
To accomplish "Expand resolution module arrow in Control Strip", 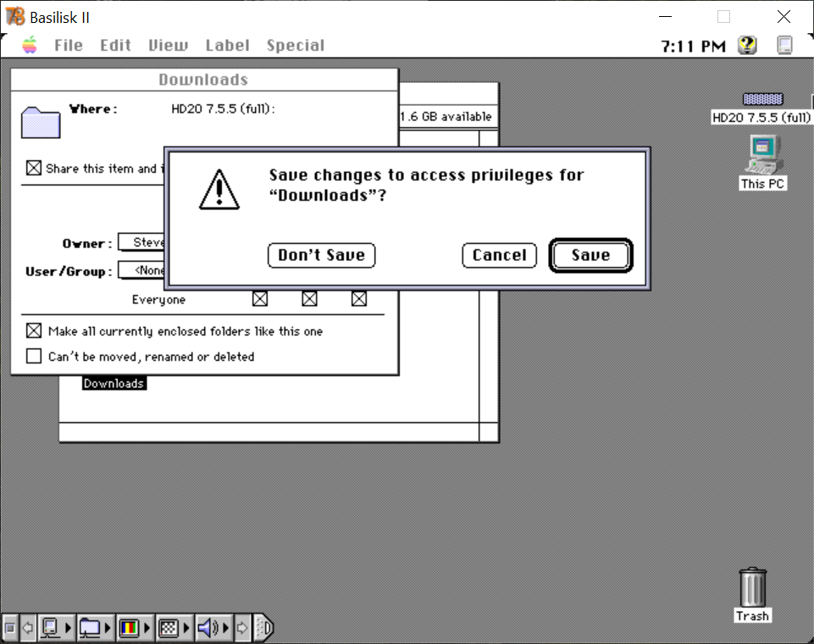I will pyautogui.click(x=186, y=628).
